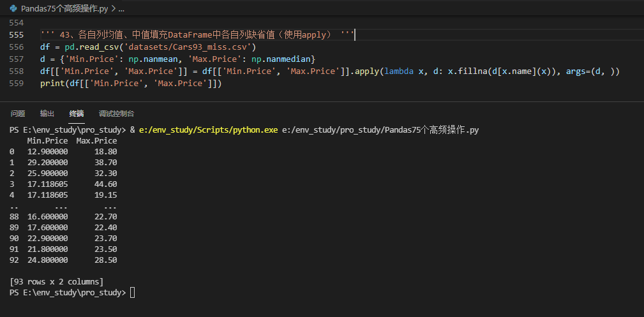The height and width of the screenshot is (317, 644).
Task: Click read_csv function name in line 556
Action: 99,47
